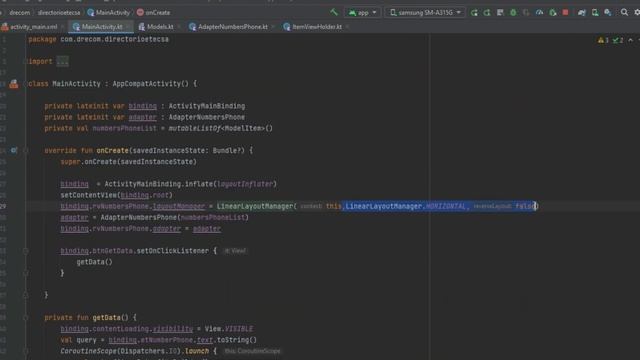Click ActivityMainBinding type in binding declaration

point(207,106)
